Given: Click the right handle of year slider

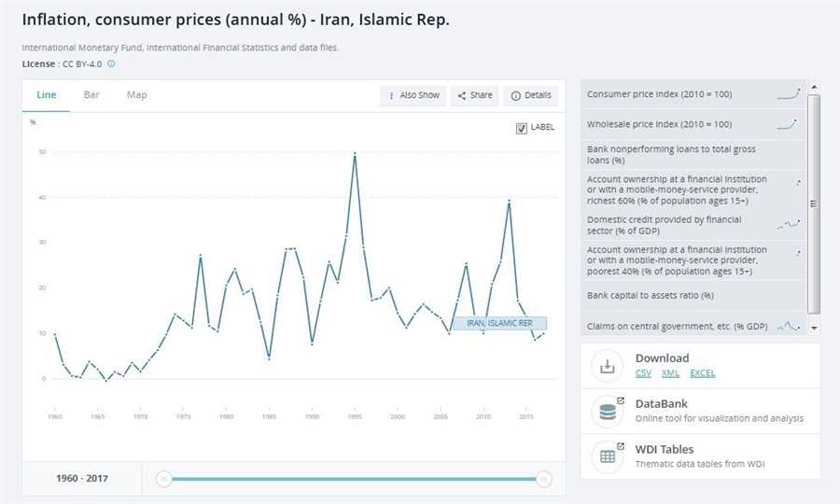Looking at the screenshot, I should pyautogui.click(x=544, y=479).
